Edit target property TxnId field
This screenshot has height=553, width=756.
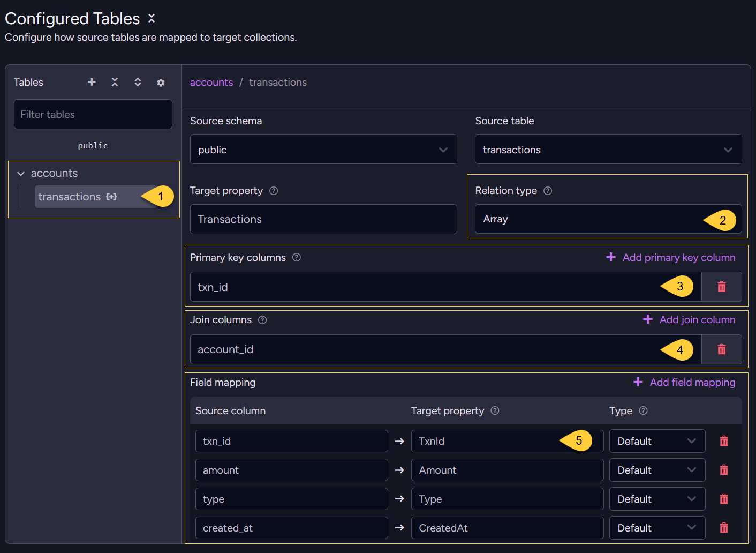click(508, 441)
